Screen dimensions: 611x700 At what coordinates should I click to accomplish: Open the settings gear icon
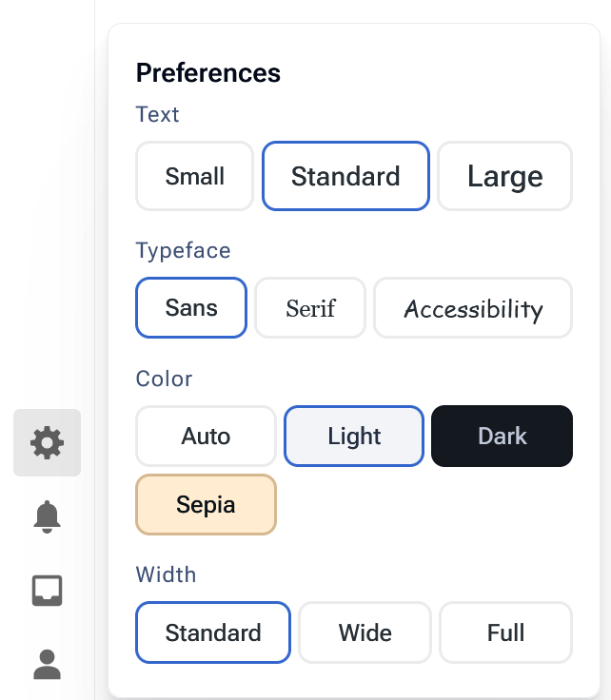(x=47, y=442)
